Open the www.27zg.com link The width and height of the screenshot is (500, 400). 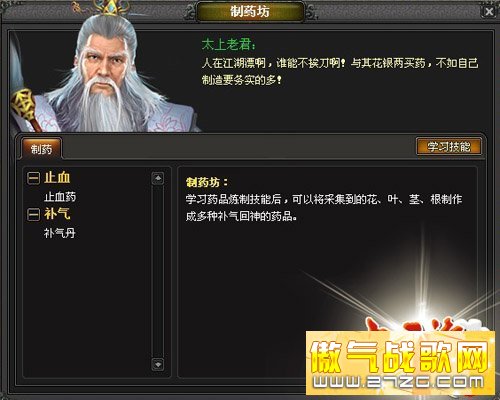(399, 382)
